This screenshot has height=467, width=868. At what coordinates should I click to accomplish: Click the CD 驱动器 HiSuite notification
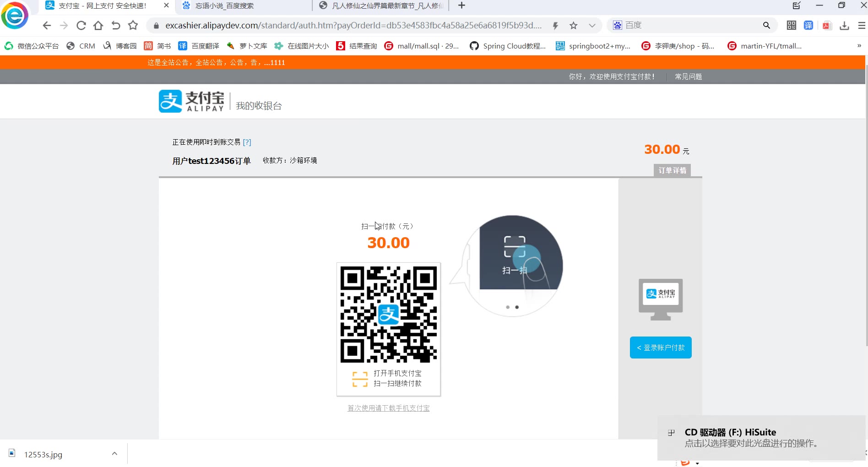[761, 438]
